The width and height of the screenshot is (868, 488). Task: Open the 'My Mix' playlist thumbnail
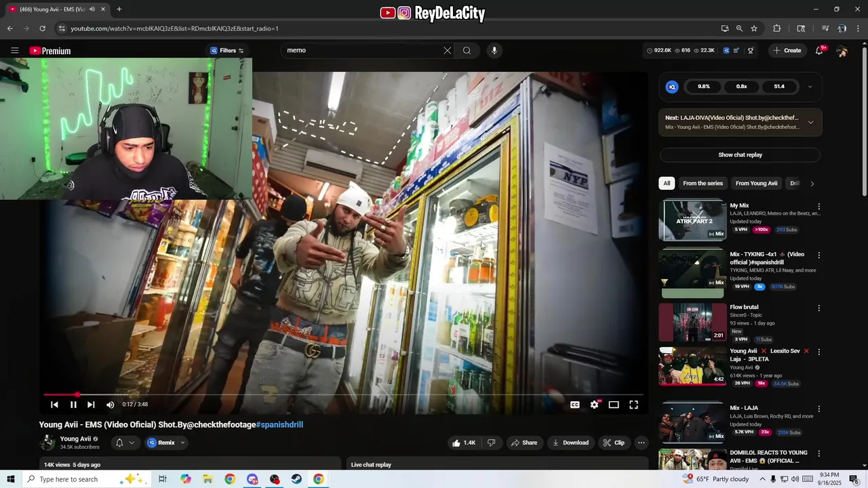[692, 220]
